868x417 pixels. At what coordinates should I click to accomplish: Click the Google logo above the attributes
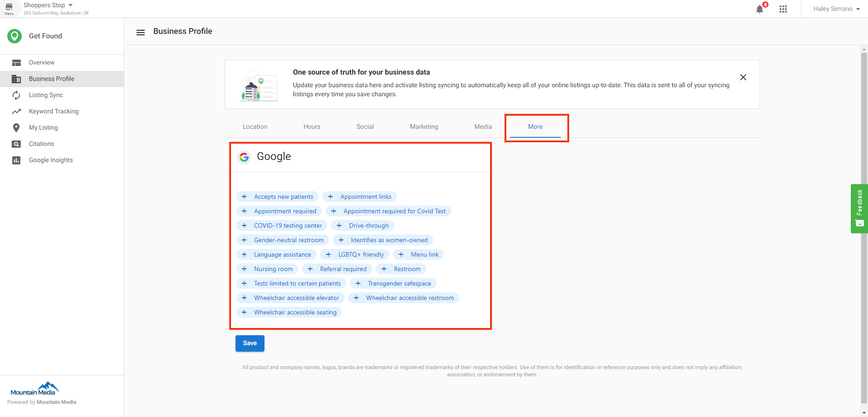click(244, 157)
